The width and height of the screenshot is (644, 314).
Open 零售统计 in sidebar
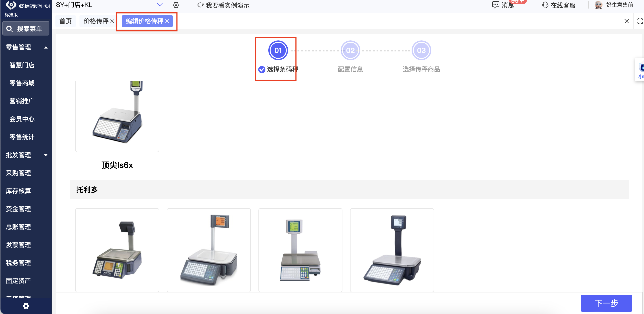click(x=22, y=137)
